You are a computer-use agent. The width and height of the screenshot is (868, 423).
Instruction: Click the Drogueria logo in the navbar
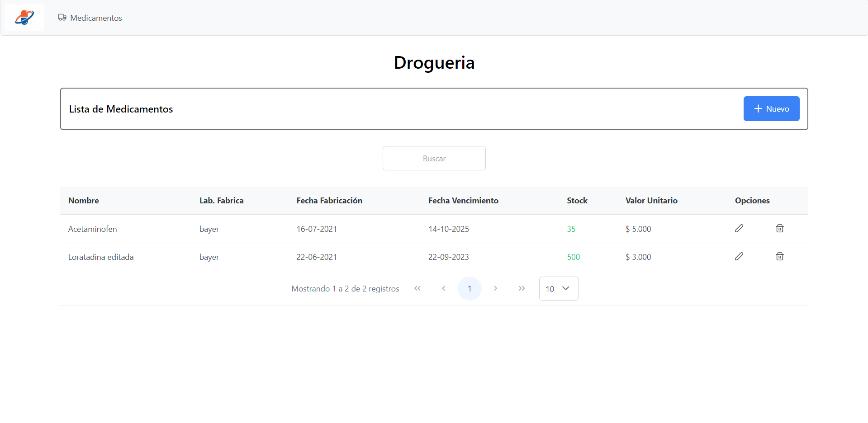point(24,18)
